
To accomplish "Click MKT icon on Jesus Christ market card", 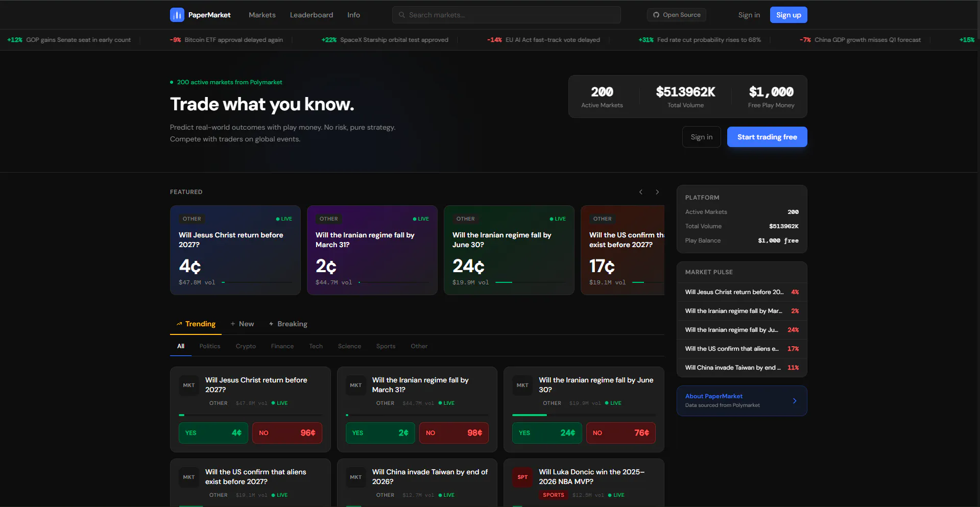I will [x=189, y=385].
